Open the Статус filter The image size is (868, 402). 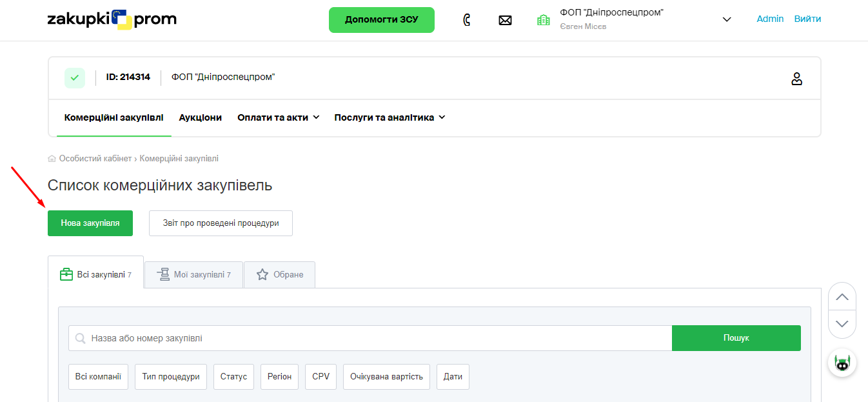(x=233, y=377)
